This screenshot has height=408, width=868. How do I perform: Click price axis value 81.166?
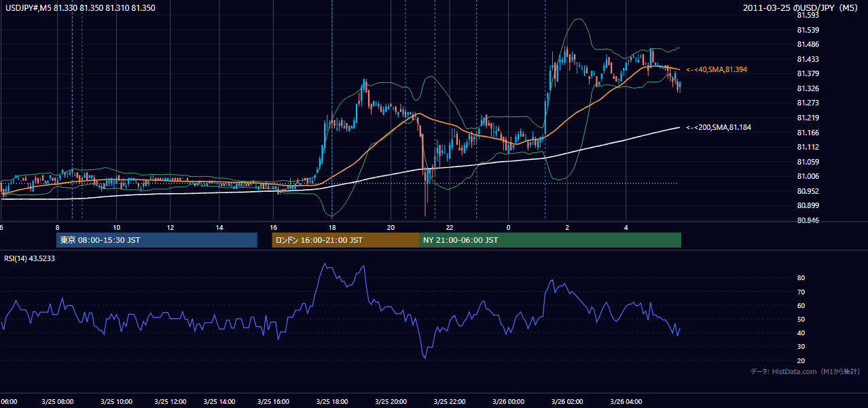808,133
